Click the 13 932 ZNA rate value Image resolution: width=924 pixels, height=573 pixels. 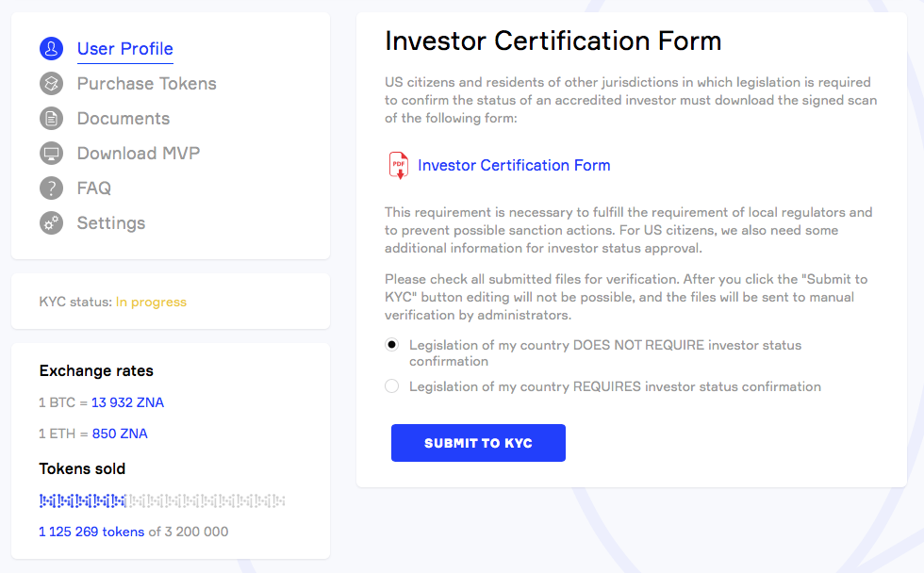click(x=127, y=402)
